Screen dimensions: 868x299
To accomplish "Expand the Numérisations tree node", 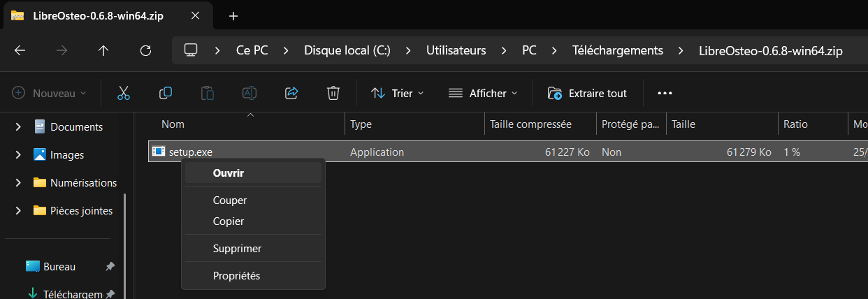I will 18,182.
